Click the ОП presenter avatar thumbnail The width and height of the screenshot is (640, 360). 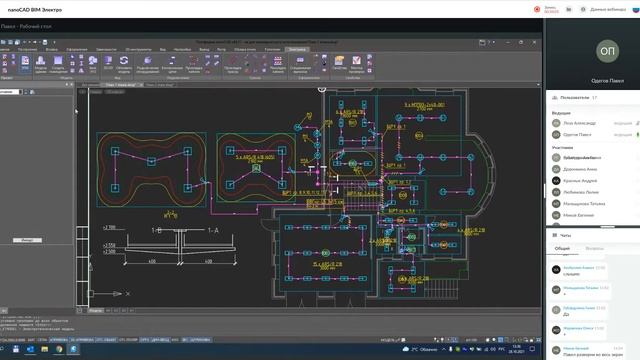(x=607, y=51)
